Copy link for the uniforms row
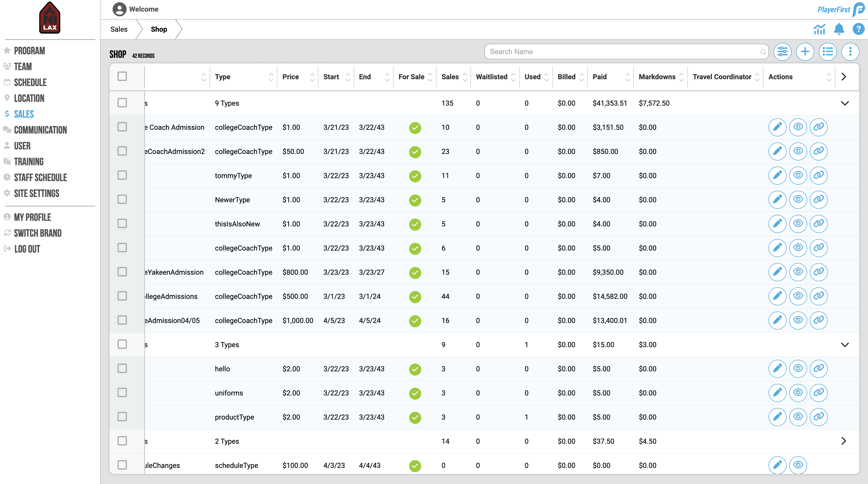Viewport: 868px width, 484px height. [x=818, y=393]
